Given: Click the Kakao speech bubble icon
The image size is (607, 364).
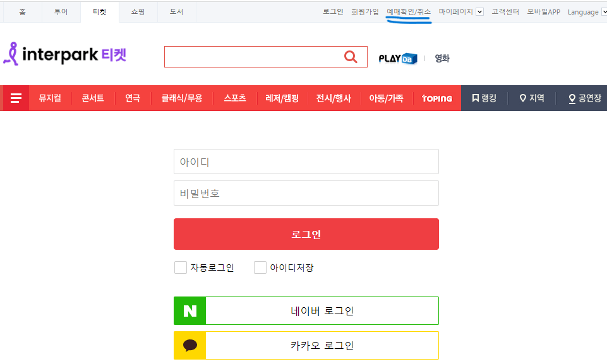Looking at the screenshot, I should pos(190,345).
